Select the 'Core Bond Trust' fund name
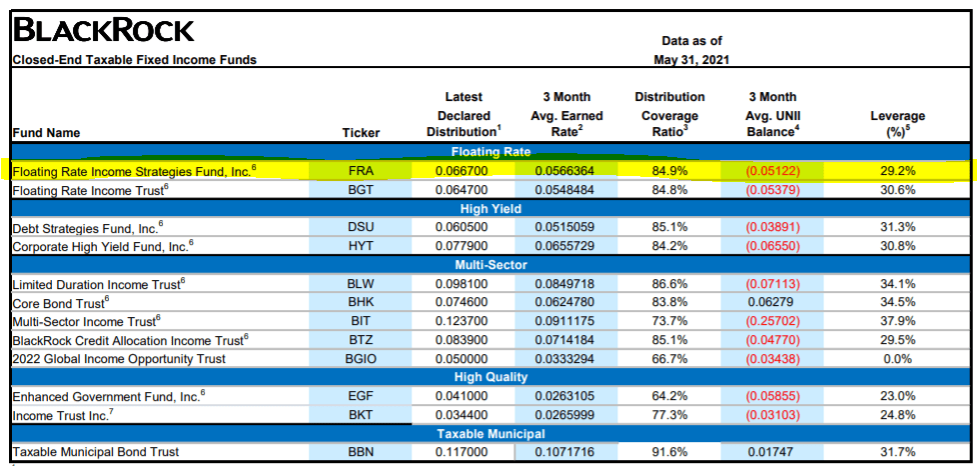This screenshot has height=466, width=980. pos(61,303)
